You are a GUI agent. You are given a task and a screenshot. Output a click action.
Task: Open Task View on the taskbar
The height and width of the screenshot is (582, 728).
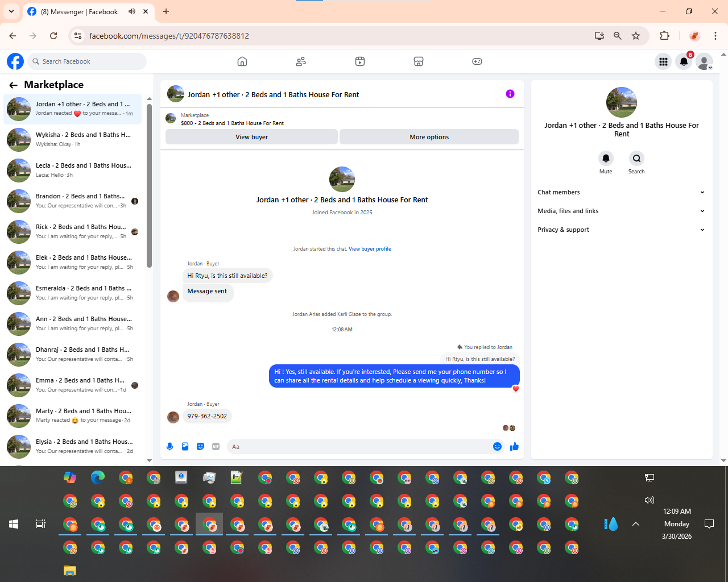pyautogui.click(x=41, y=524)
